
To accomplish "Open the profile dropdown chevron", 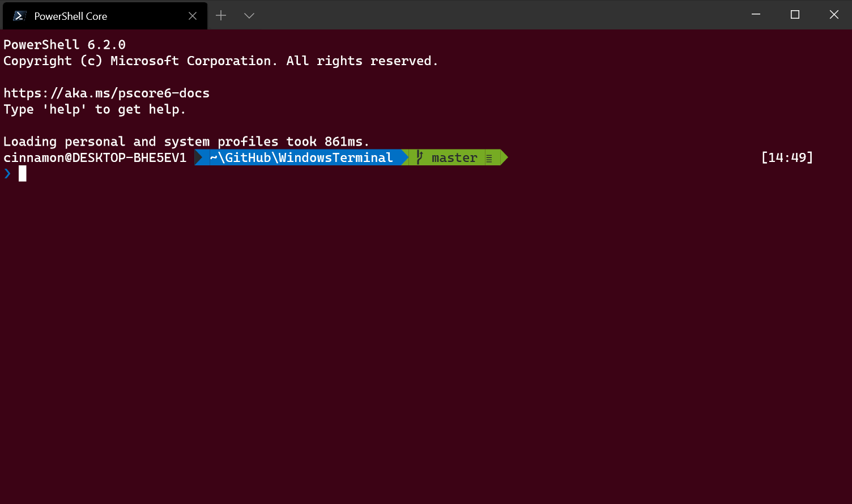I will [248, 15].
